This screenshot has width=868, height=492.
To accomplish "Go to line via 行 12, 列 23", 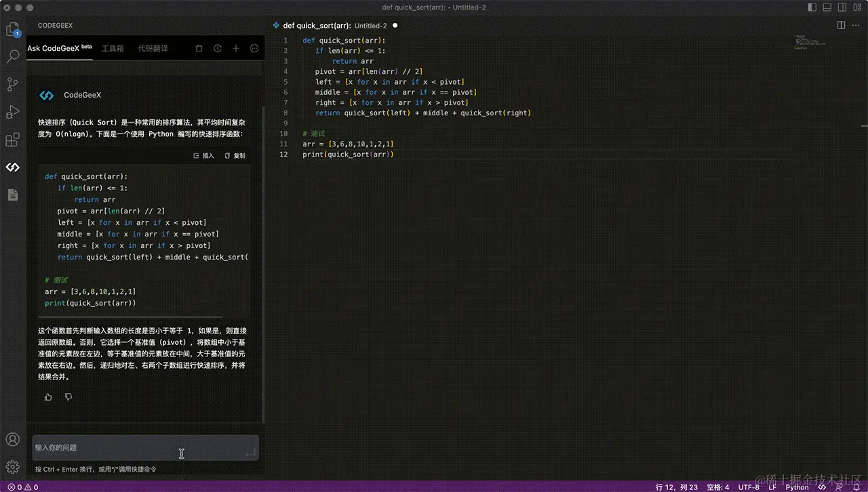I will 677,487.
